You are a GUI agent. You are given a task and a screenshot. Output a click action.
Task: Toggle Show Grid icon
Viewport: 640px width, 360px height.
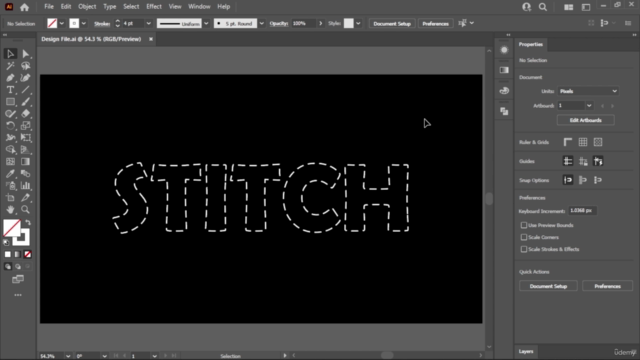[583, 142]
